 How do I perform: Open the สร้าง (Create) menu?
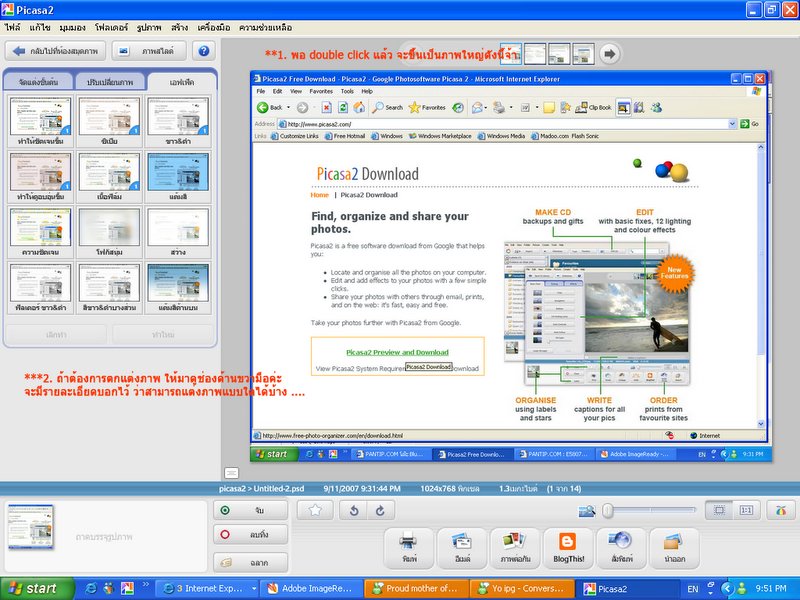(x=180, y=28)
